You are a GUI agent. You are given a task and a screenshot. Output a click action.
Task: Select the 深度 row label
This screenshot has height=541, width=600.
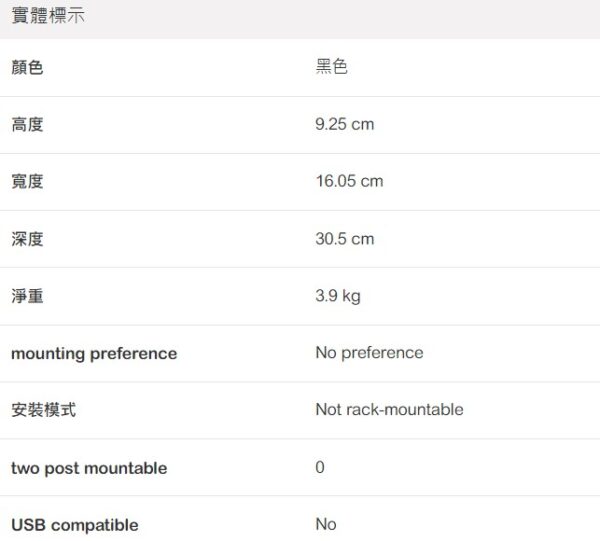point(27,239)
